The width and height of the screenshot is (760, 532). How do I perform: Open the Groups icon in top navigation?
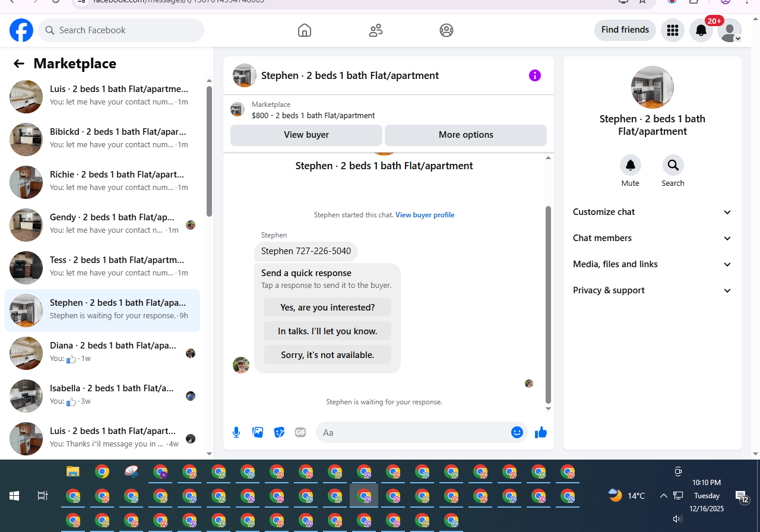tap(446, 30)
